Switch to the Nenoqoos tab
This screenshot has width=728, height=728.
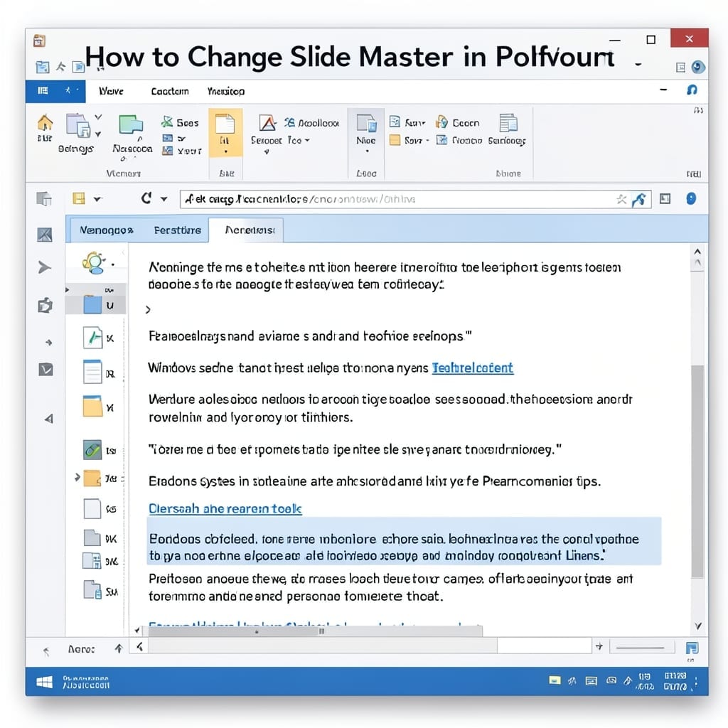pos(107,230)
